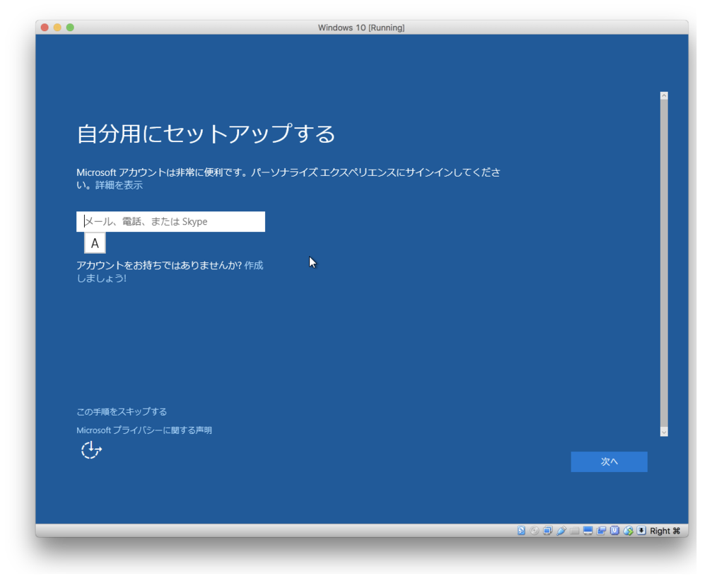Click the vertical scrollbar track
Viewport: 724px width, 588px height.
click(664, 264)
